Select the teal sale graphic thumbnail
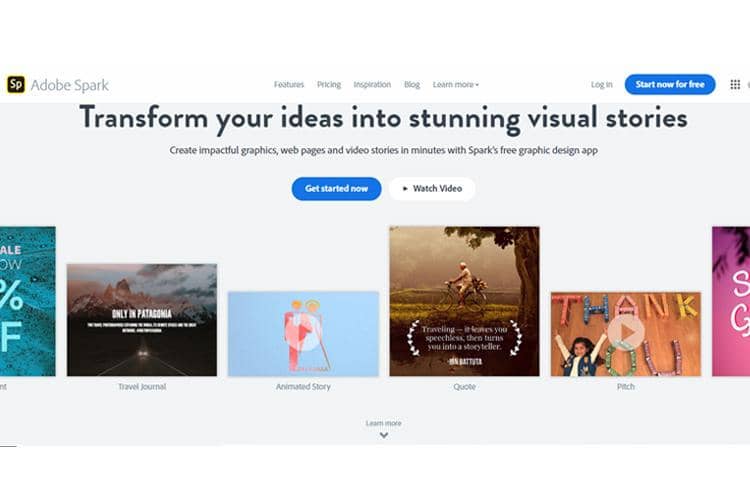This screenshot has width=750, height=500. tap(27, 300)
